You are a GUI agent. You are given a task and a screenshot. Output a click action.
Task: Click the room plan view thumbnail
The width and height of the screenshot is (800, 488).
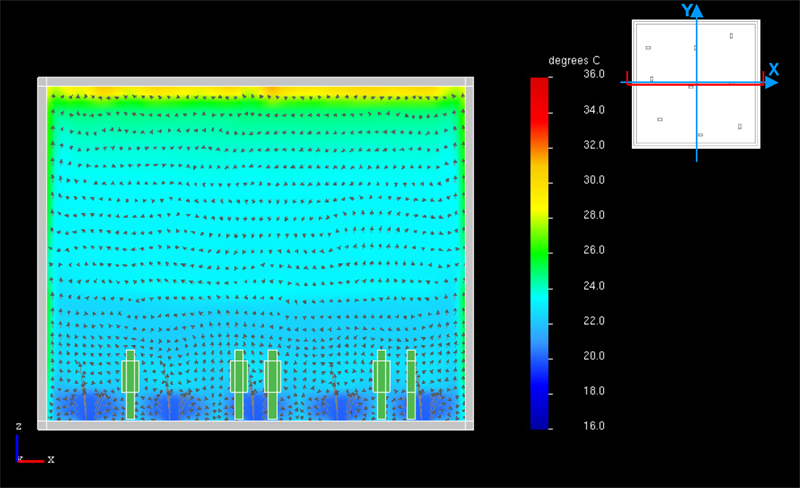coord(696,84)
